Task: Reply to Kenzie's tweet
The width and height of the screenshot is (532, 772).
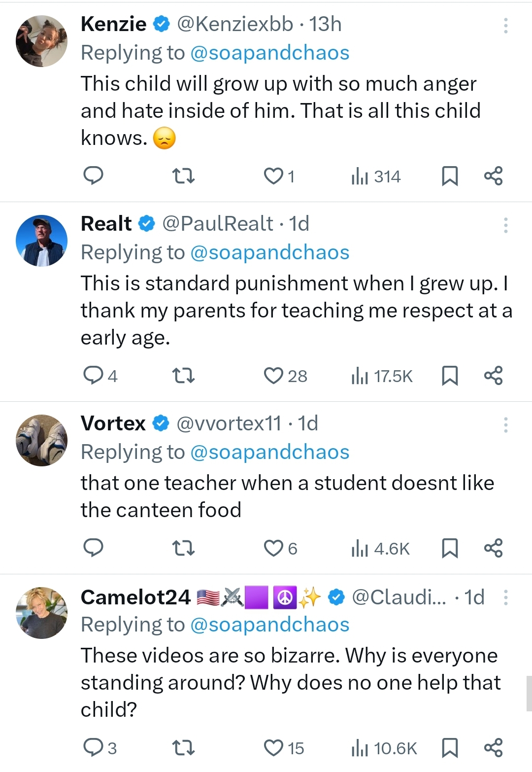Action: coord(93,176)
